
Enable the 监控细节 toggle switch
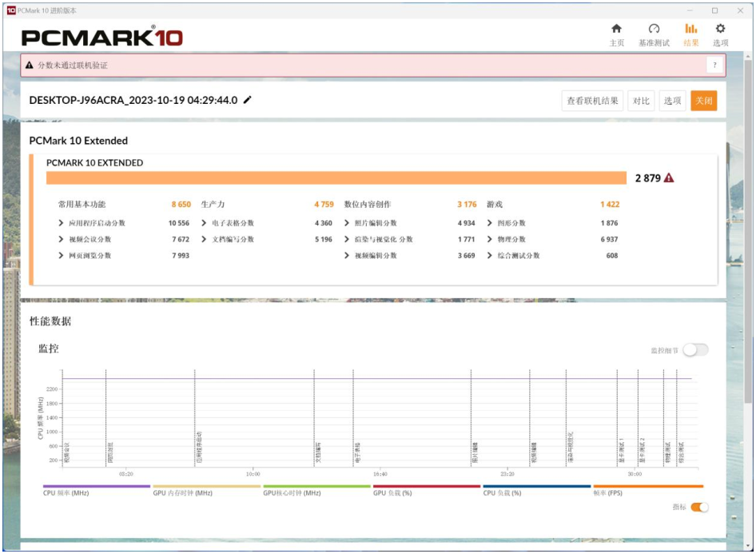click(695, 350)
